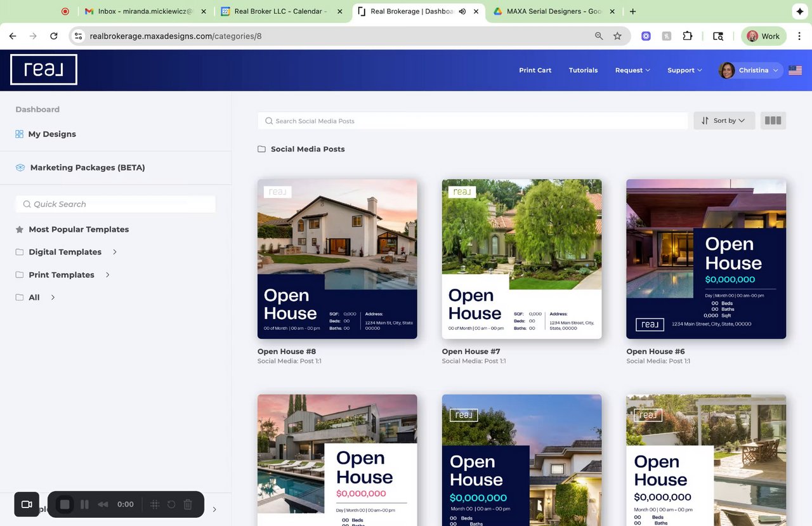Open the language flag selector
Screen dimensions: 812x526
795,70
